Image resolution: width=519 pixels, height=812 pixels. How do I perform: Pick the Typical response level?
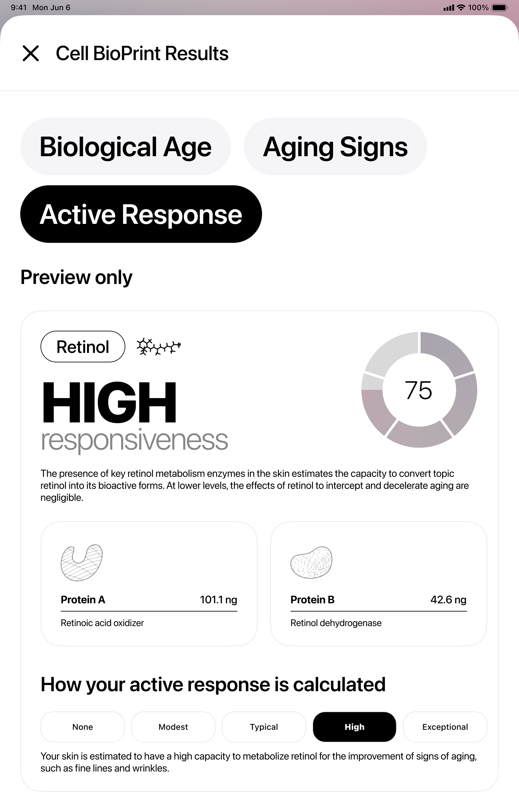(x=264, y=727)
